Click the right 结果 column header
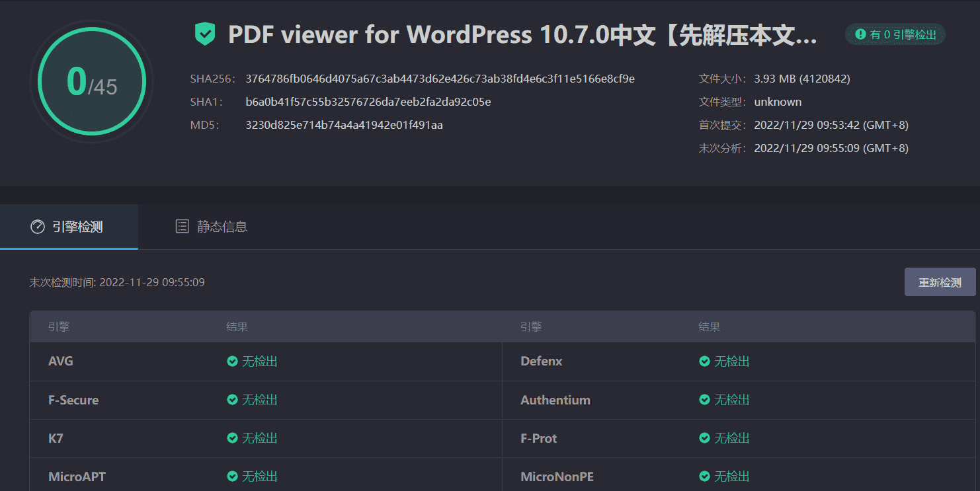This screenshot has width=980, height=491. pos(709,326)
